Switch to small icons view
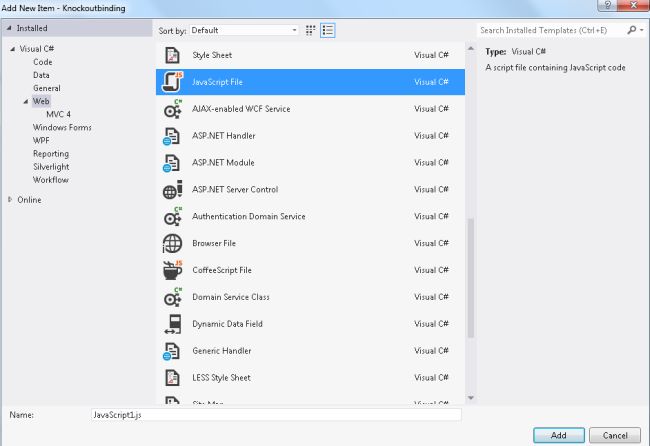650x446 pixels. (x=310, y=30)
